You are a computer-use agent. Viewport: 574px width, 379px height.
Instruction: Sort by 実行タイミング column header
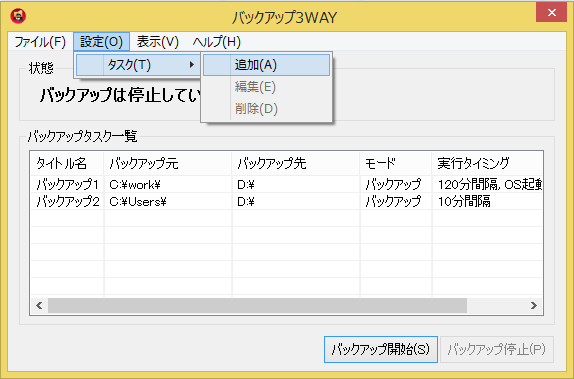point(487,163)
